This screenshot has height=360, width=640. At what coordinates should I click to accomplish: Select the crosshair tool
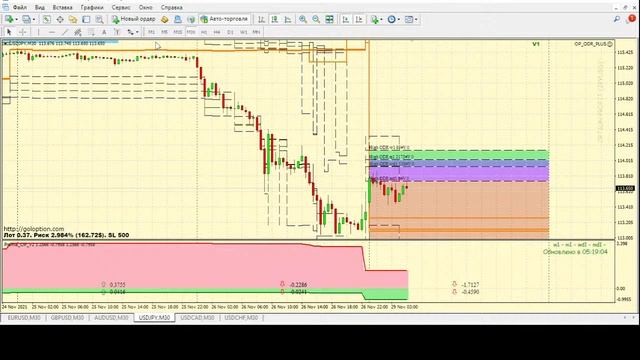tap(23, 32)
